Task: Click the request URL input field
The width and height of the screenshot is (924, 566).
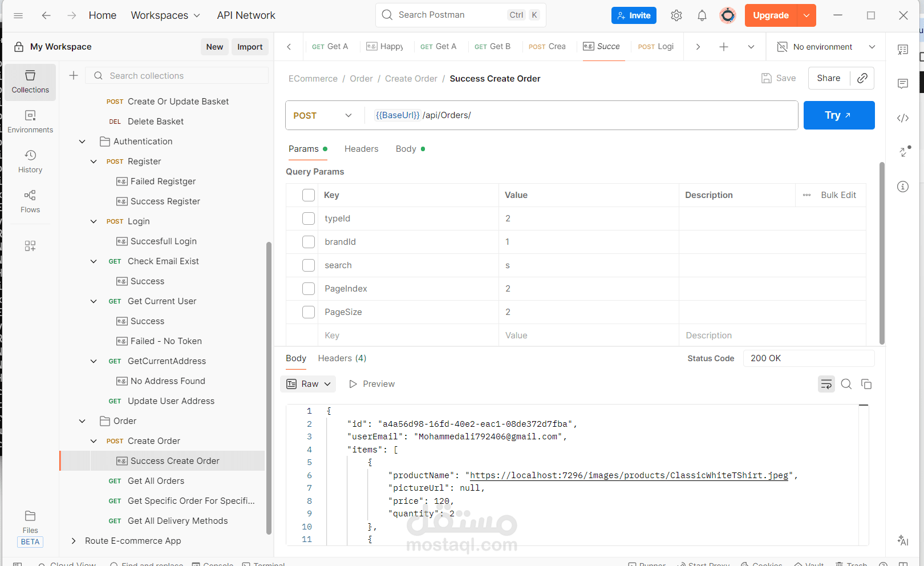Action: [x=582, y=115]
